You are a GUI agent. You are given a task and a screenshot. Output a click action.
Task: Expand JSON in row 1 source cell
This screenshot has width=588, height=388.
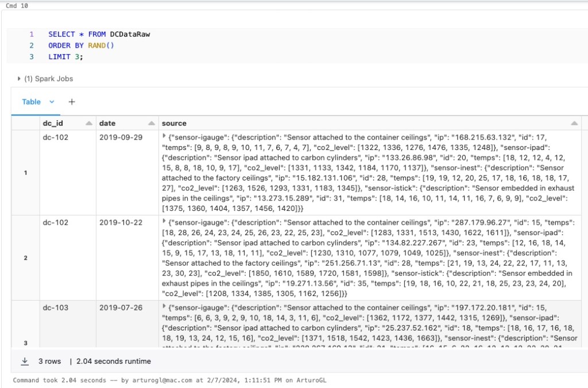coord(165,136)
